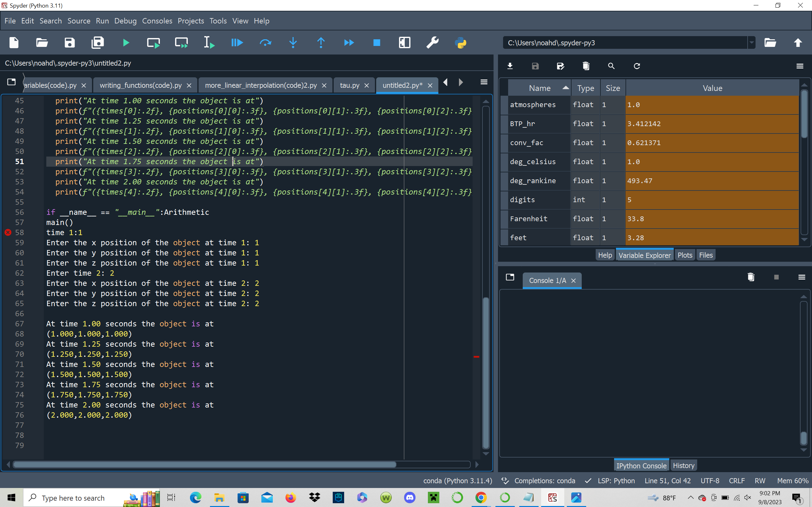Run the current file with the green play button
This screenshot has width=812, height=507.
pyautogui.click(x=126, y=42)
